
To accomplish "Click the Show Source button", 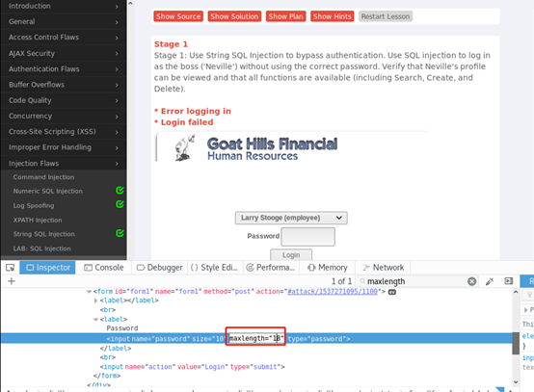I will click(x=178, y=16).
